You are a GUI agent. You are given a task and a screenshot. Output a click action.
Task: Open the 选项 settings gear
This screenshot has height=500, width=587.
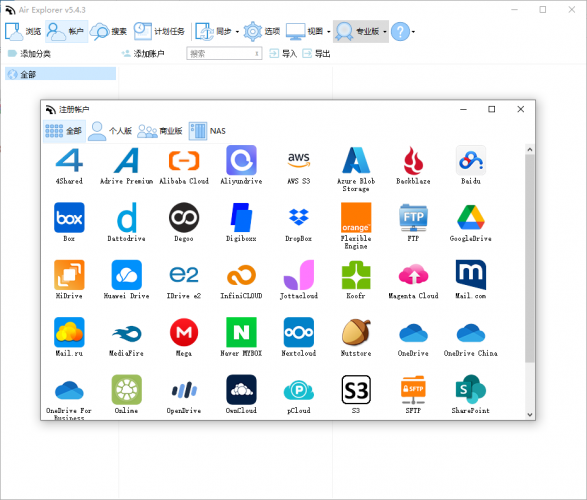click(262, 31)
